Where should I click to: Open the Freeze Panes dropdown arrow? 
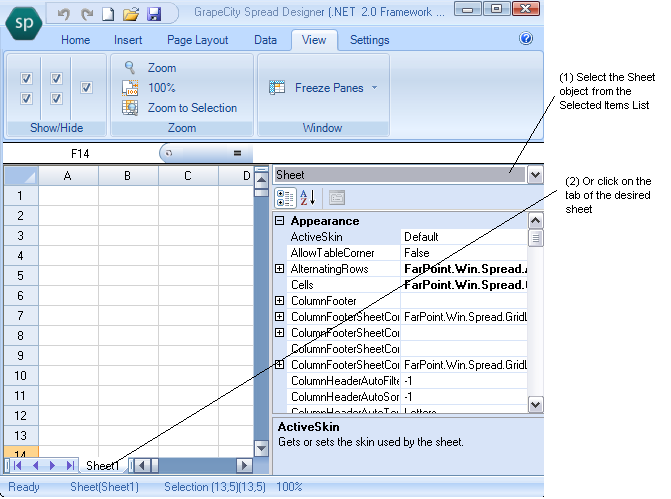click(374, 88)
